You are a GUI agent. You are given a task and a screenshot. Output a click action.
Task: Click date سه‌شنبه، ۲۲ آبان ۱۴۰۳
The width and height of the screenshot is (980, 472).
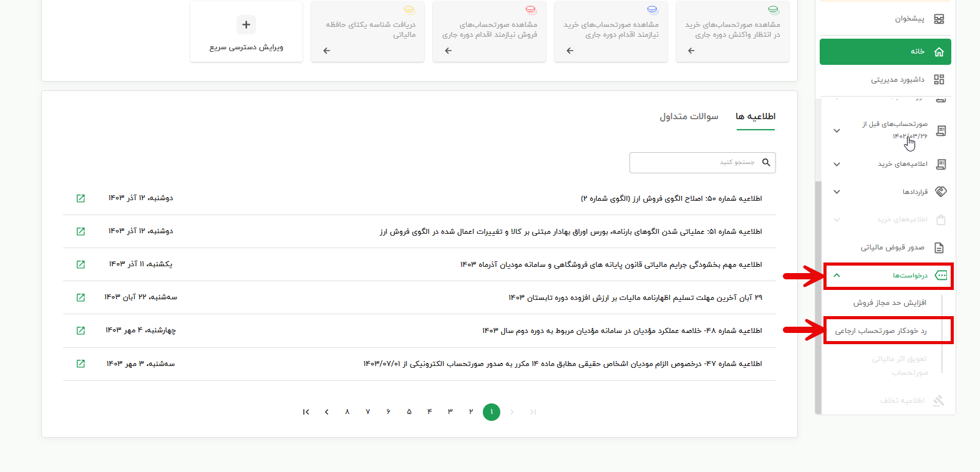[x=141, y=297]
